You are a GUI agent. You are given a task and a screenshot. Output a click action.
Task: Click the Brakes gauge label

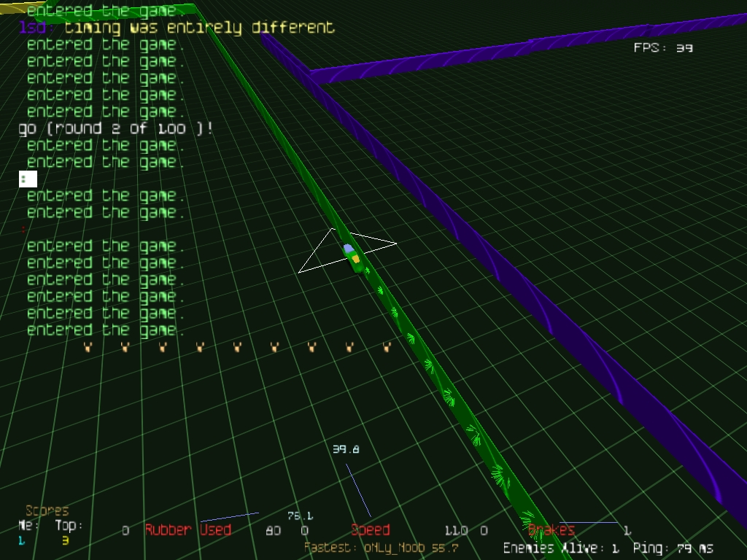[551, 530]
